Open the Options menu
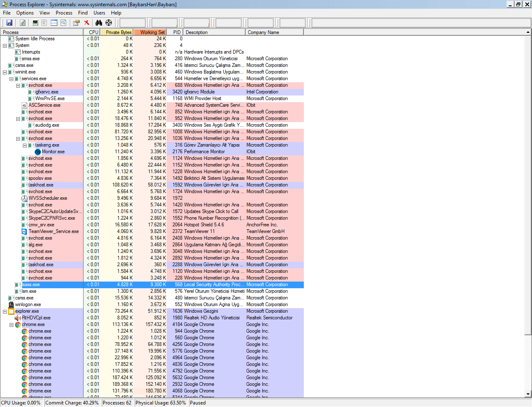Viewport: 532px width, 407px height. pyautogui.click(x=25, y=13)
